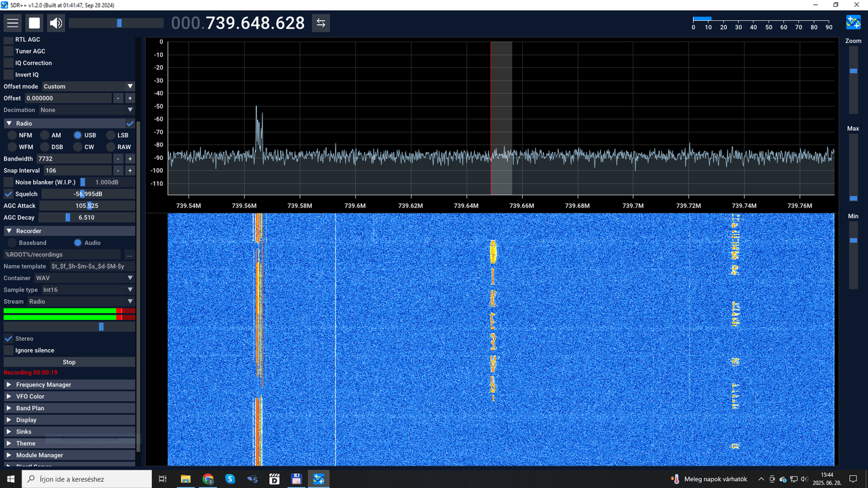Click the Bandwidth 7732 input field

tap(74, 159)
